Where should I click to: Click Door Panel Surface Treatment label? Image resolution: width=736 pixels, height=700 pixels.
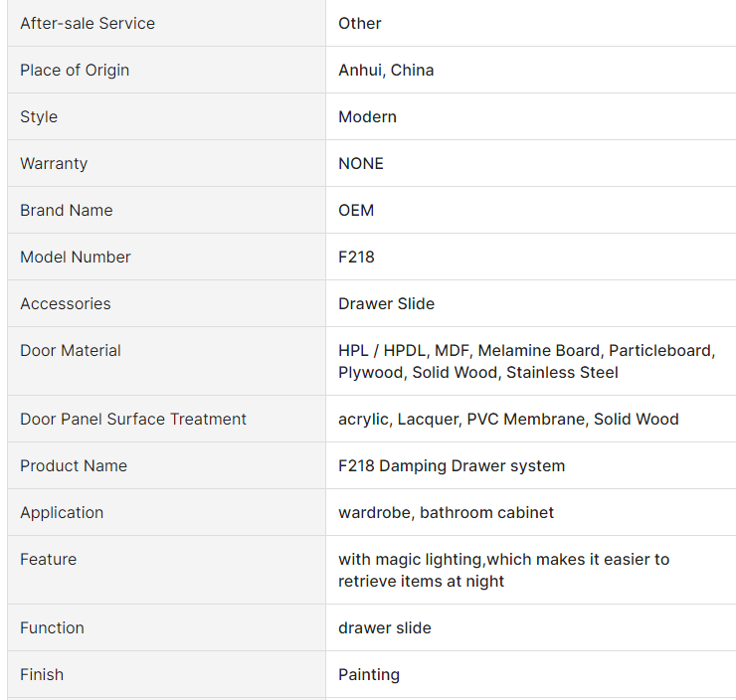click(133, 419)
